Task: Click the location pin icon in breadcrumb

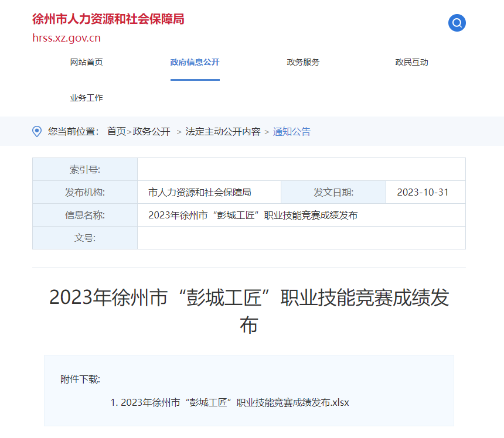Action: pos(37,131)
